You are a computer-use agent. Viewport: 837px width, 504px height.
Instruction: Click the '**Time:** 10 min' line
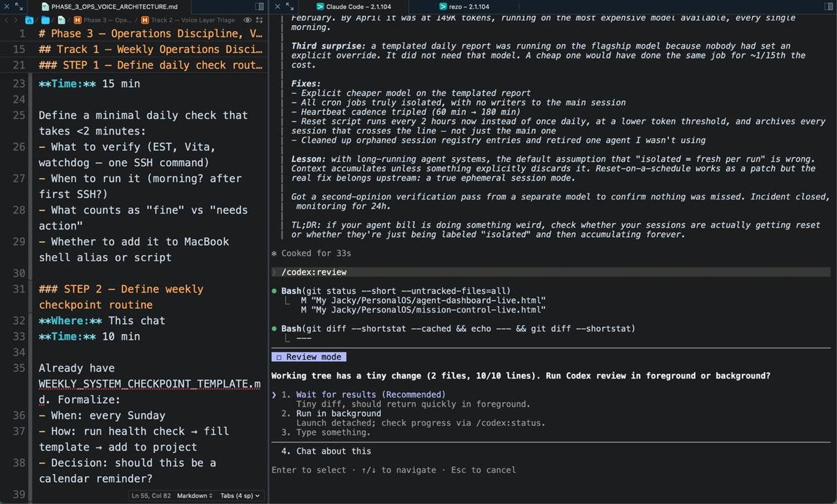pyautogui.click(x=89, y=337)
